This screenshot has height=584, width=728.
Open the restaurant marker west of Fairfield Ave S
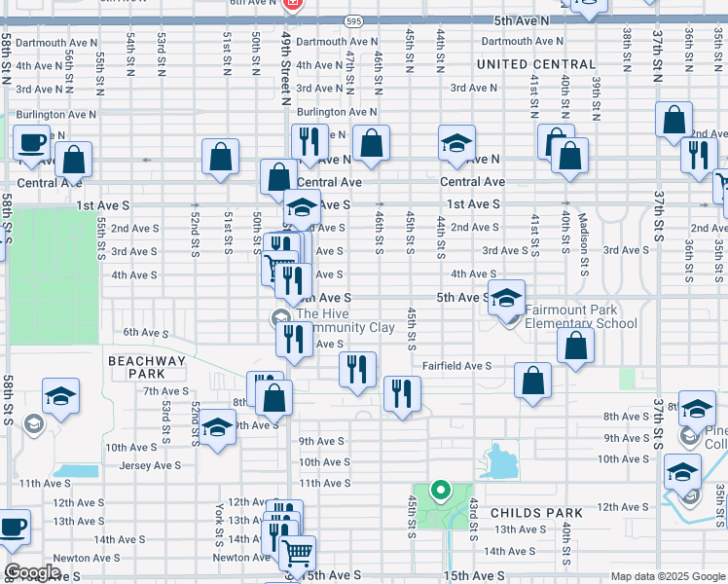tap(357, 372)
